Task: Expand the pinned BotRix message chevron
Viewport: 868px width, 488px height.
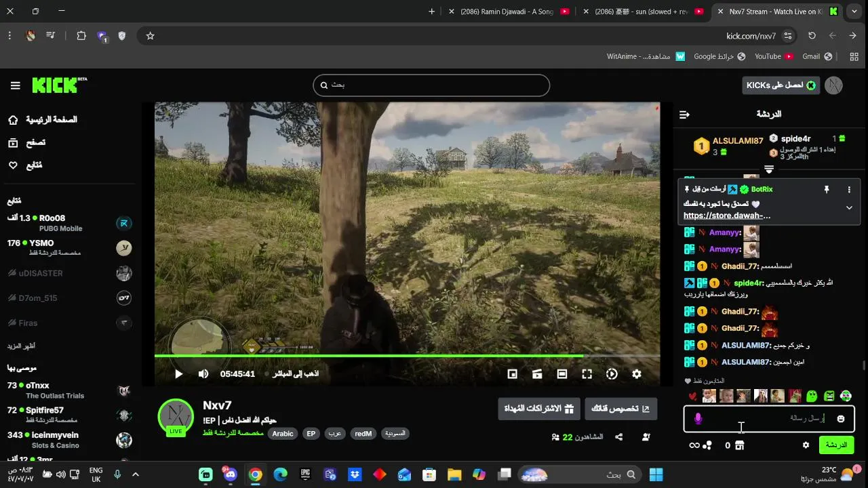Action: point(849,208)
